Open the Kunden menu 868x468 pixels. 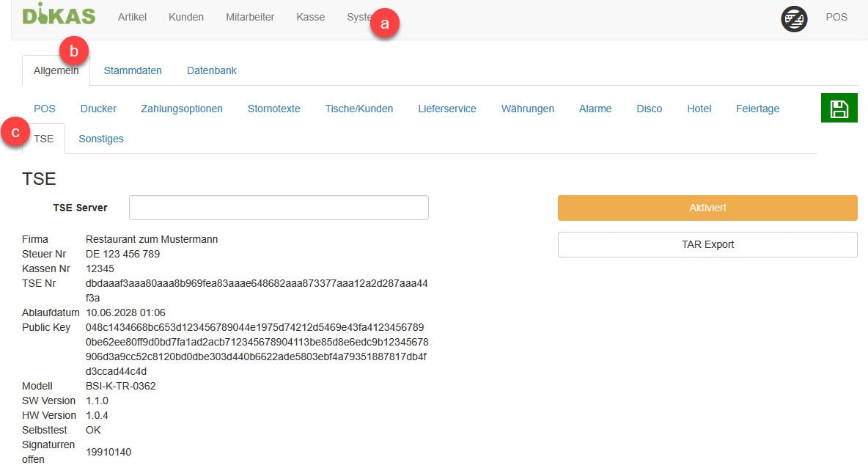tap(186, 17)
